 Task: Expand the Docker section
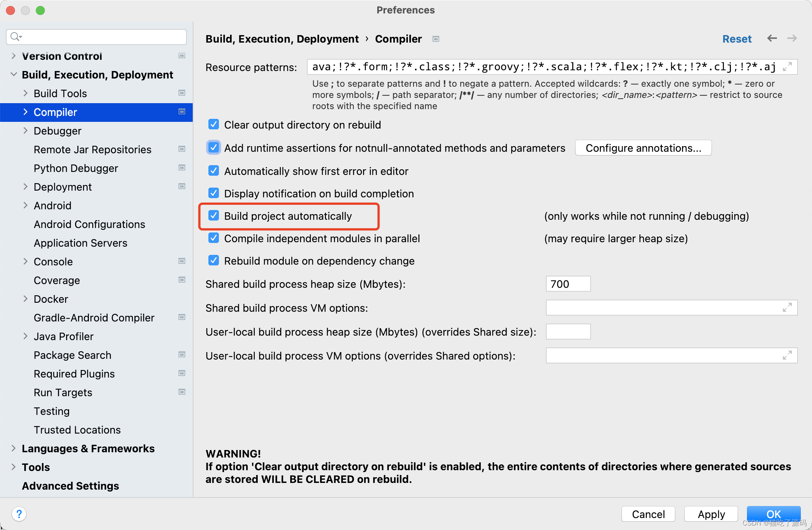pos(25,299)
